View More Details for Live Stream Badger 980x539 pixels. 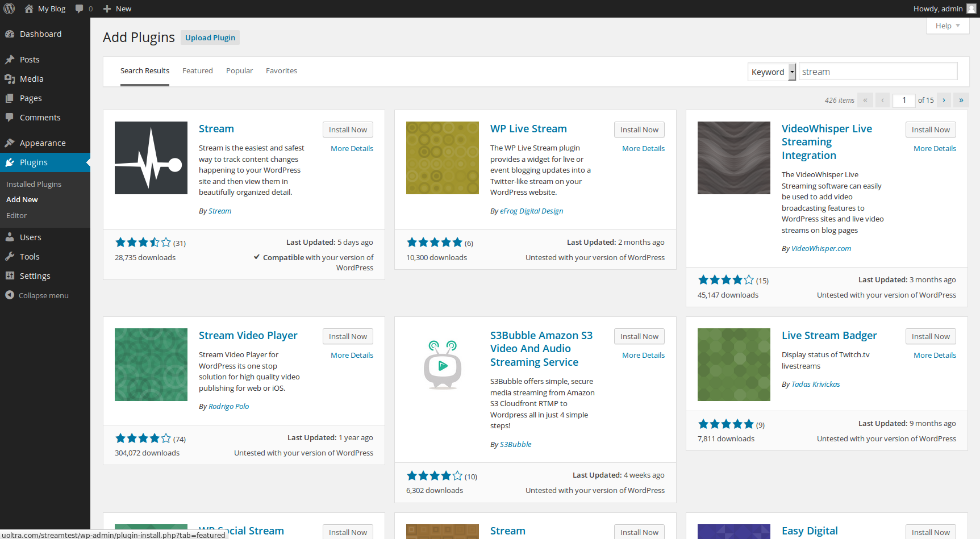(x=935, y=356)
